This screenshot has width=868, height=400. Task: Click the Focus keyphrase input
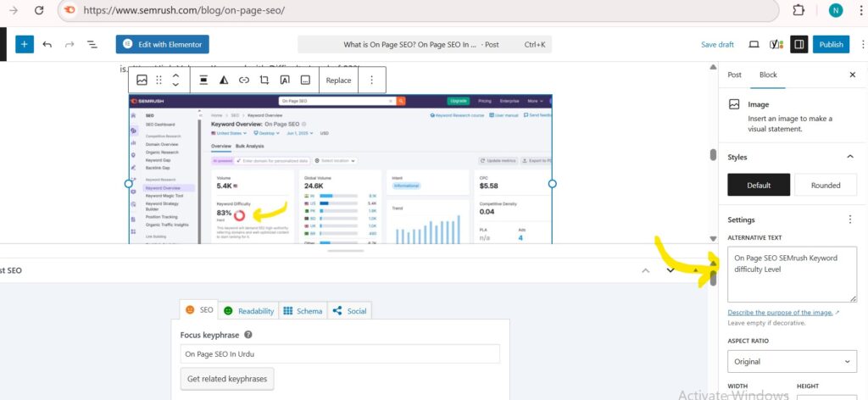[340, 354]
